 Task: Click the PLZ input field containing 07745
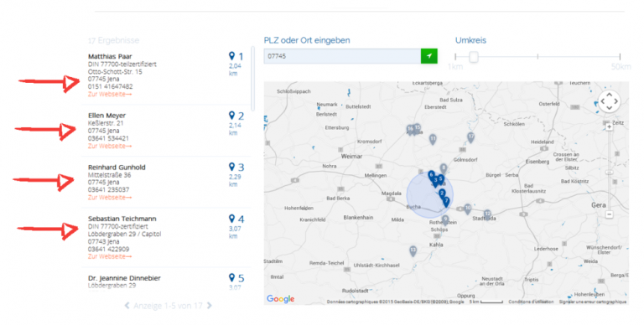[342, 56]
